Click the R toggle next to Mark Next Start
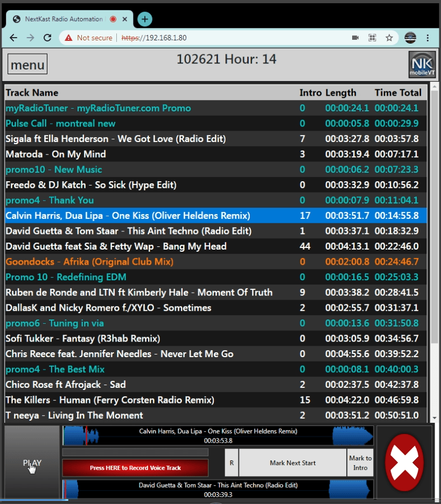The image size is (441, 504). (232, 463)
